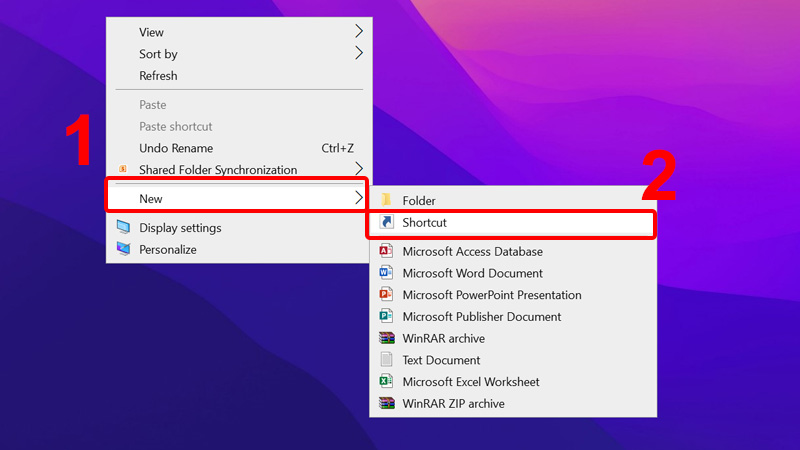Screen dimensions: 800x450
Task: Click the PowerPoint Presentation icon
Action: point(386,295)
